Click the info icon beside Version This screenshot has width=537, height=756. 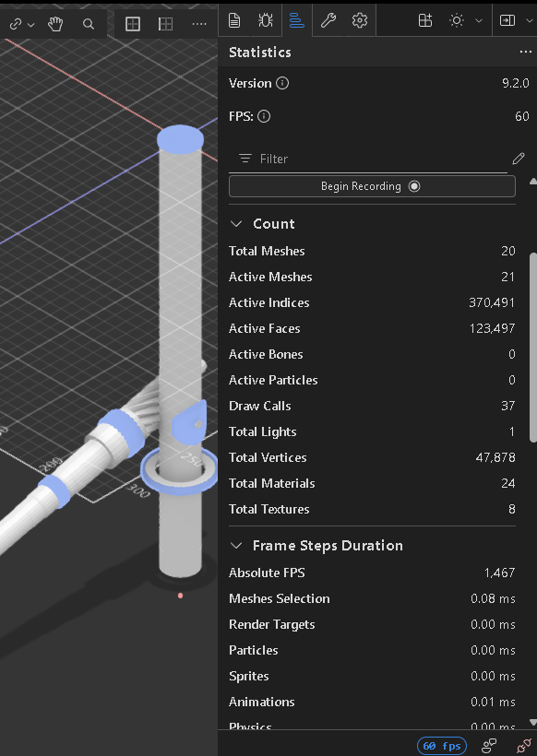tap(282, 83)
